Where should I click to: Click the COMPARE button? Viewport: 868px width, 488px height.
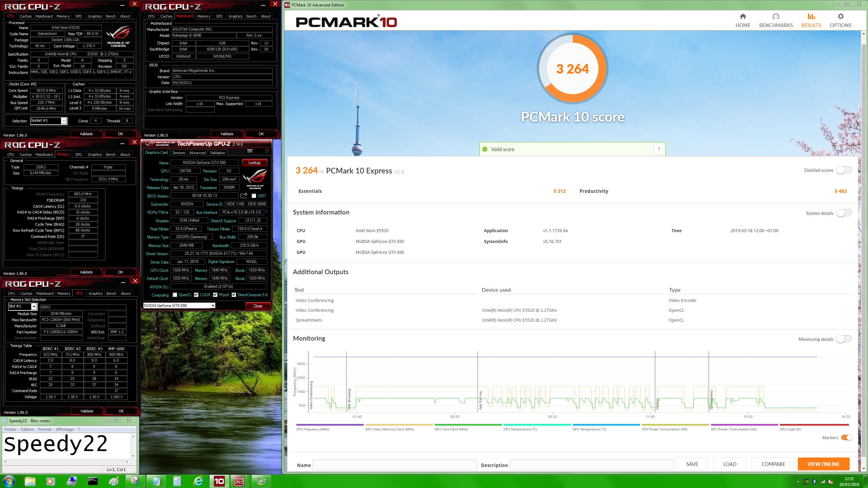pos(773,464)
